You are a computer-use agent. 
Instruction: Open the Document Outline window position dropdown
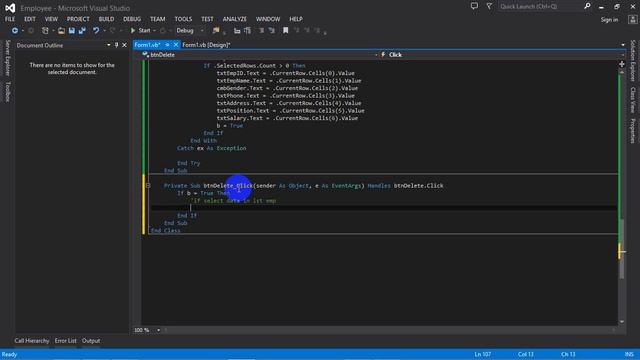tap(109, 45)
